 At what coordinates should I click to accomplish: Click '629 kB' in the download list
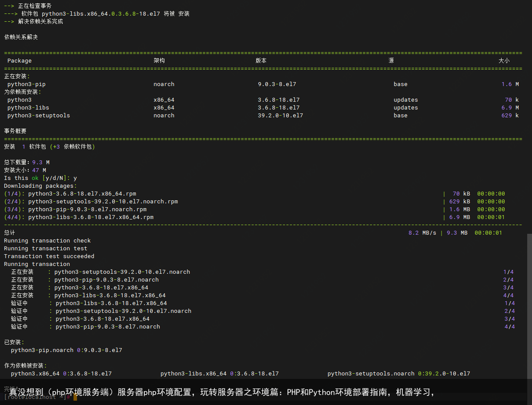460,202
